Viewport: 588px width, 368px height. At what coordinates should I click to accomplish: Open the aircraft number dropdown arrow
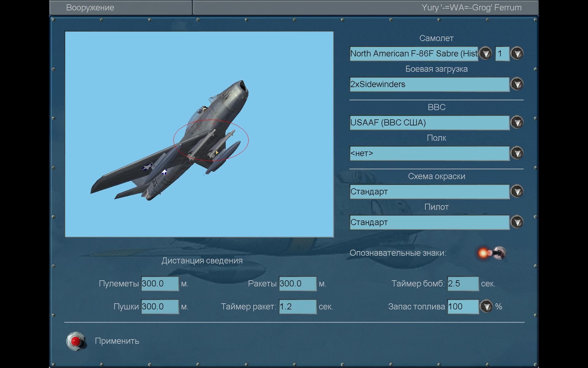517,54
